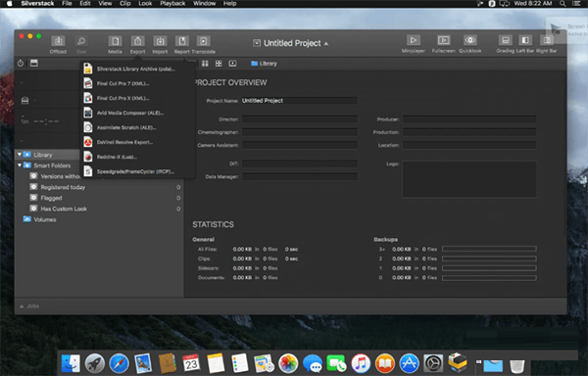Open the Playback menu
This screenshot has height=376, width=588.
pos(172,3)
